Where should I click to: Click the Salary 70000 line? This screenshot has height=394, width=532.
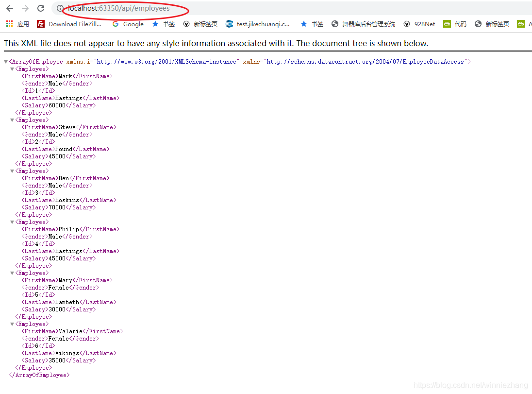[x=59, y=207]
